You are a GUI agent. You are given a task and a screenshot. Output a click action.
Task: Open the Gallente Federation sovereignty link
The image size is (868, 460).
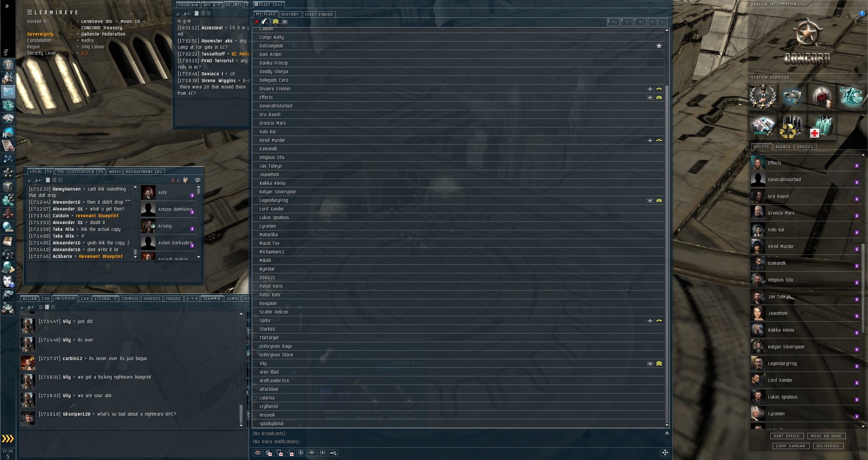pos(104,34)
